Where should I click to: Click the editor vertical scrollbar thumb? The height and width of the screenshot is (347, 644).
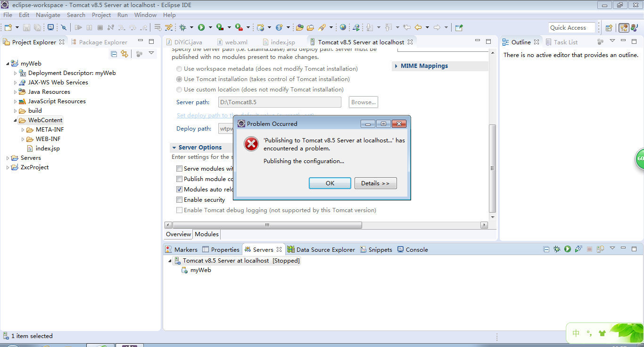pos(493,168)
